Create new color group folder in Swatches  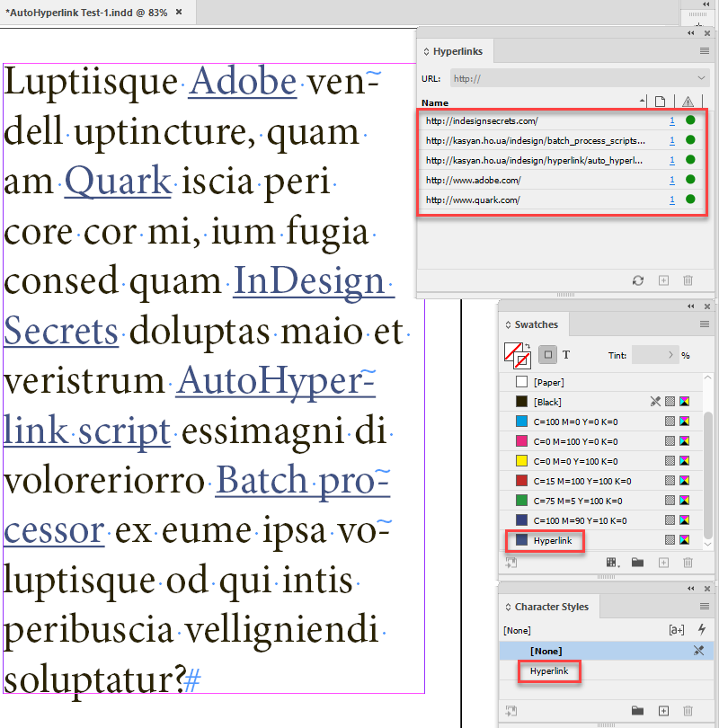(638, 563)
